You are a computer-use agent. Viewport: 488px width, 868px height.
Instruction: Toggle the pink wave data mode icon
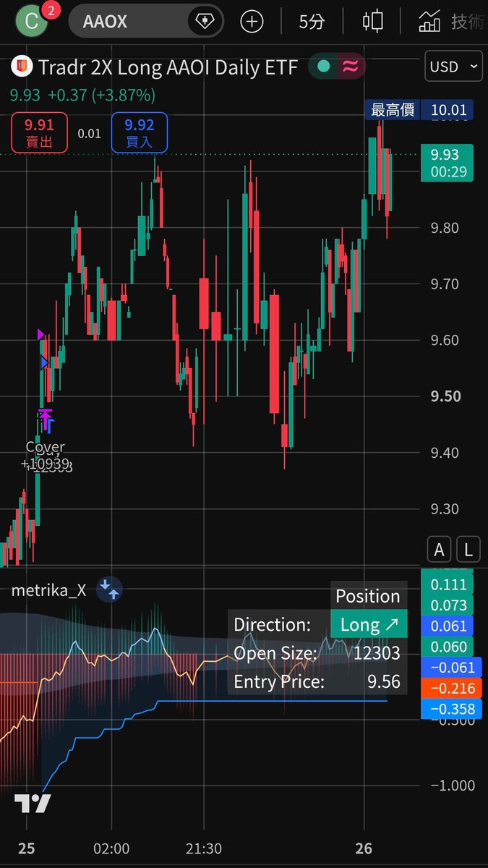(x=351, y=67)
